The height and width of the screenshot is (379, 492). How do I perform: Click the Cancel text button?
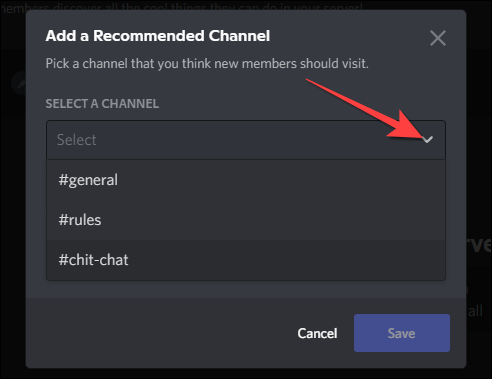pyautogui.click(x=317, y=333)
